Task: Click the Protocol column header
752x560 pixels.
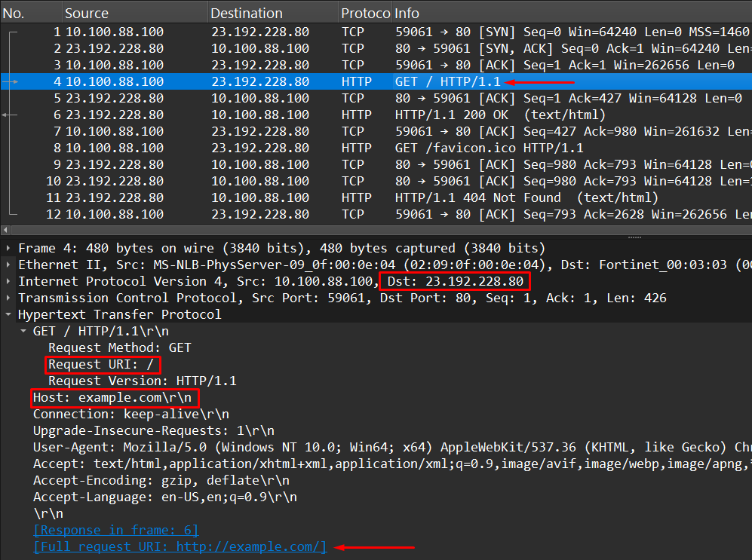Action: 365,13
